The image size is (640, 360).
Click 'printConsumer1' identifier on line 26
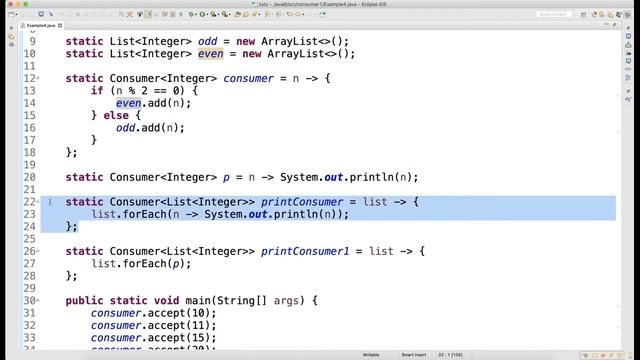[305, 251]
